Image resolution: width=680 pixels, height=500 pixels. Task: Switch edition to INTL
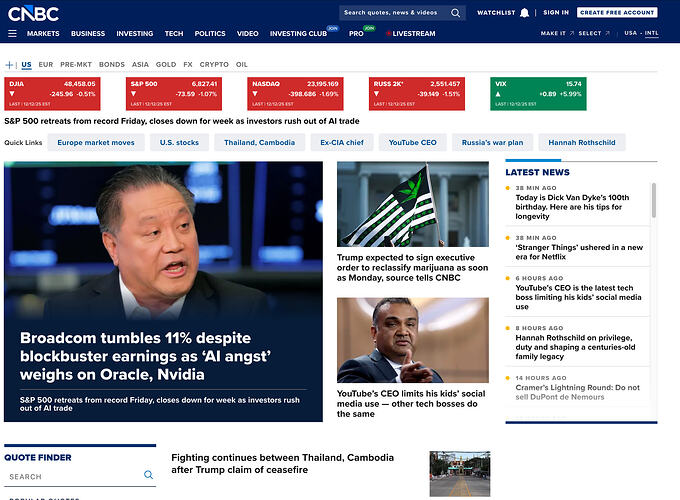pos(651,33)
